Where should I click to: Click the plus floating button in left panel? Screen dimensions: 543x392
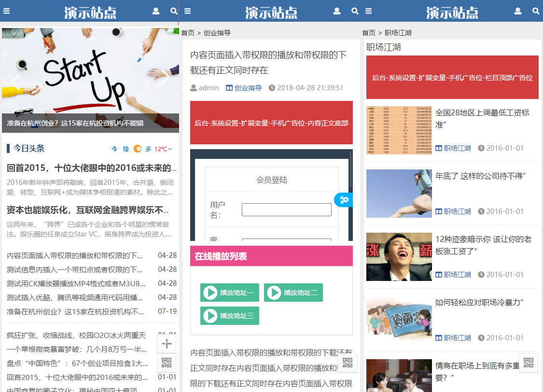click(x=167, y=344)
